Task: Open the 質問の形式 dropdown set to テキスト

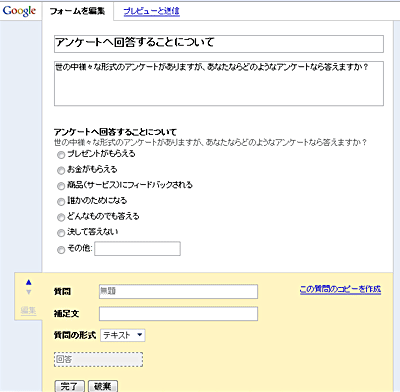Action: [123, 335]
